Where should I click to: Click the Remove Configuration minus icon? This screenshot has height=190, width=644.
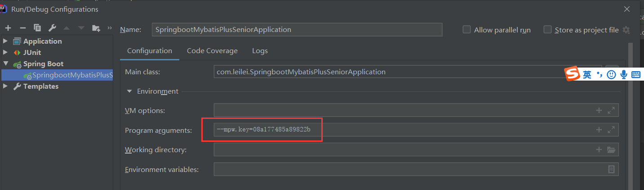[x=22, y=28]
